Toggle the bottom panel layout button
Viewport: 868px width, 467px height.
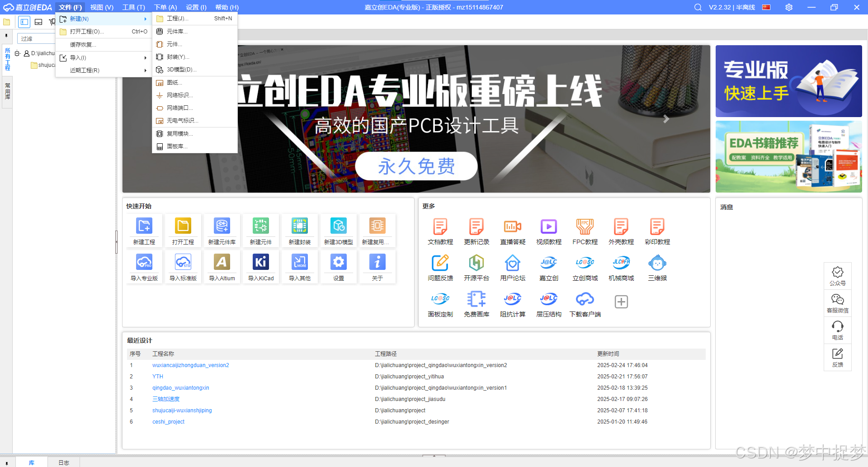38,22
